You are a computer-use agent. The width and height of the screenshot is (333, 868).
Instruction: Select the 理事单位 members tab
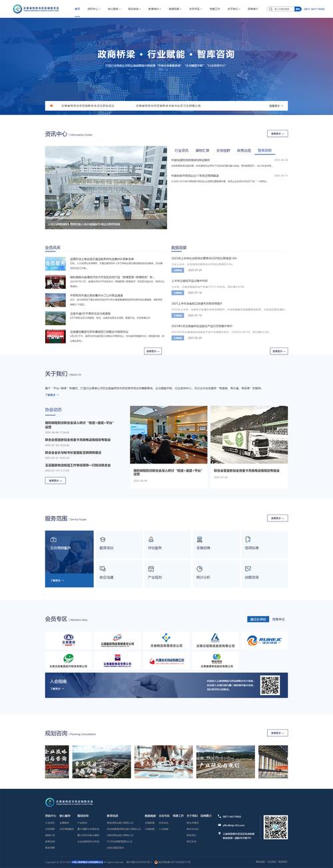click(x=278, y=619)
